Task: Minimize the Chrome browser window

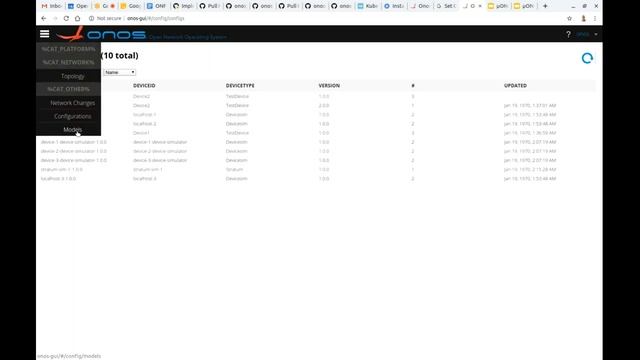Action: click(573, 6)
